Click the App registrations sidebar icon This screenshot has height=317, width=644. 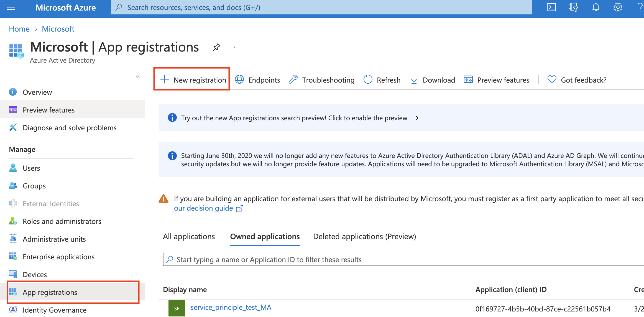13,292
